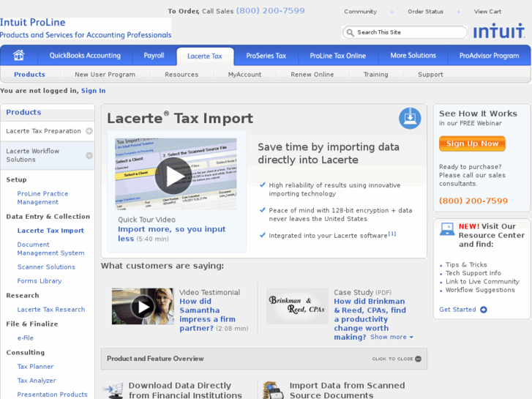Collapse the Product and Feature Overview
The image size is (532, 399).
397,359
